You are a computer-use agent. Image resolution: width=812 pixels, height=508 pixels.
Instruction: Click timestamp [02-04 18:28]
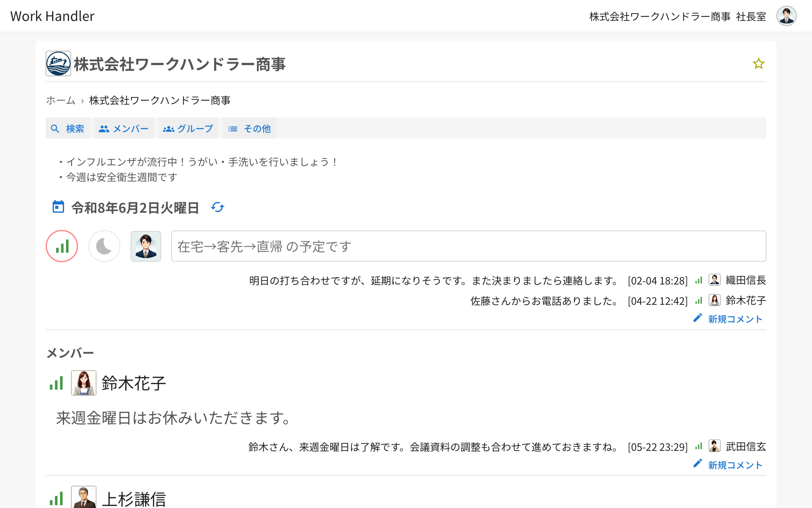[658, 281]
